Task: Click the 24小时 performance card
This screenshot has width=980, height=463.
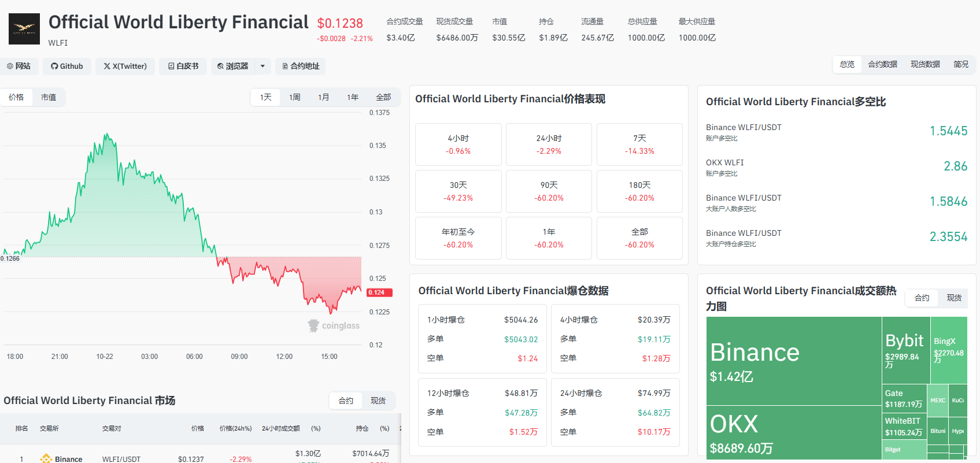Action: click(x=549, y=145)
